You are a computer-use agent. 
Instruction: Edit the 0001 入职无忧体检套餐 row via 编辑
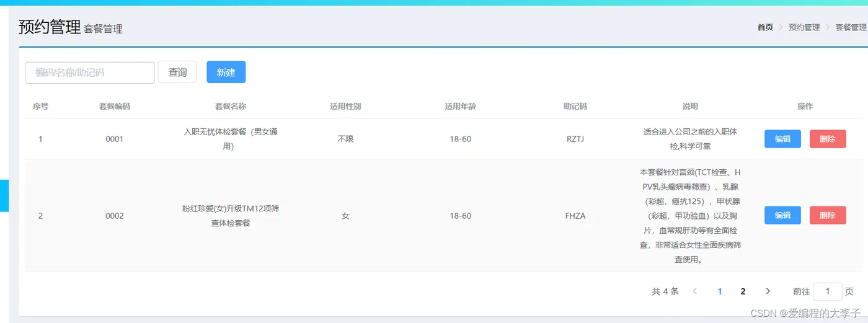[782, 139]
